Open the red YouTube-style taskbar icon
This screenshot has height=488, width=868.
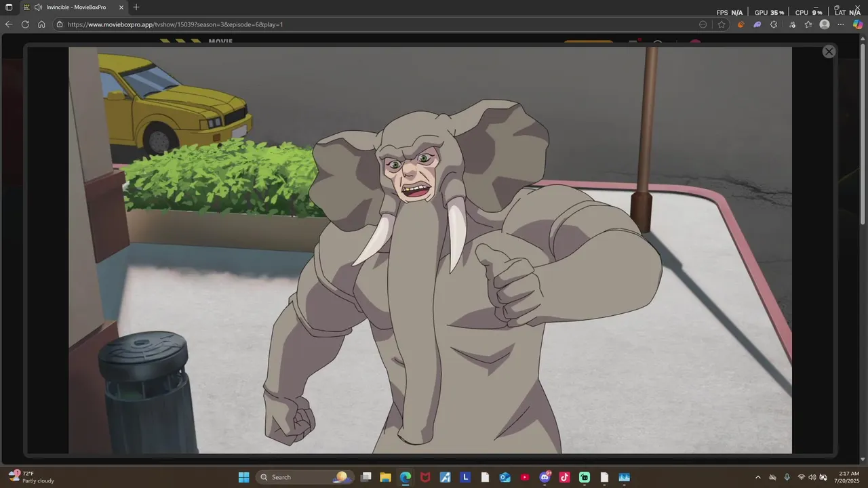point(524,477)
